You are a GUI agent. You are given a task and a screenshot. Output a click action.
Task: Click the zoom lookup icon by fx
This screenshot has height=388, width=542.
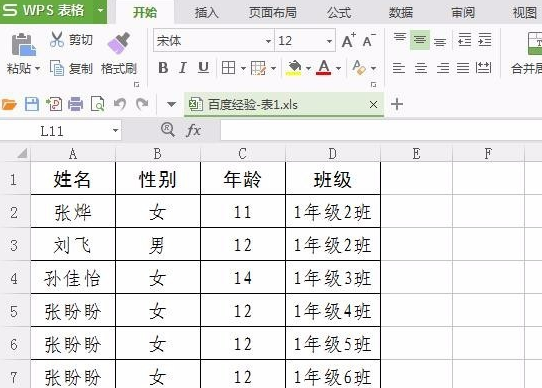[168, 130]
